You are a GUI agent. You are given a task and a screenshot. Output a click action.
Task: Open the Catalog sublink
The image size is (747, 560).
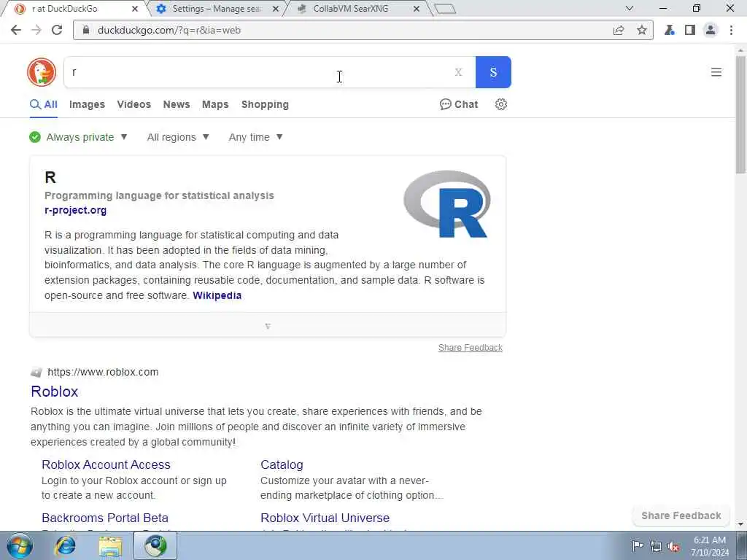[282, 464]
